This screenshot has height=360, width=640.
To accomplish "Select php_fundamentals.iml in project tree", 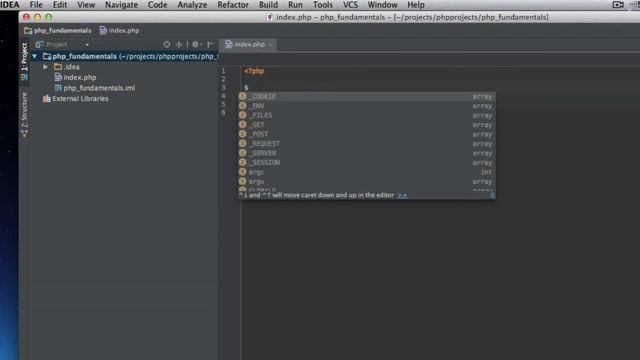I will 95,88.
